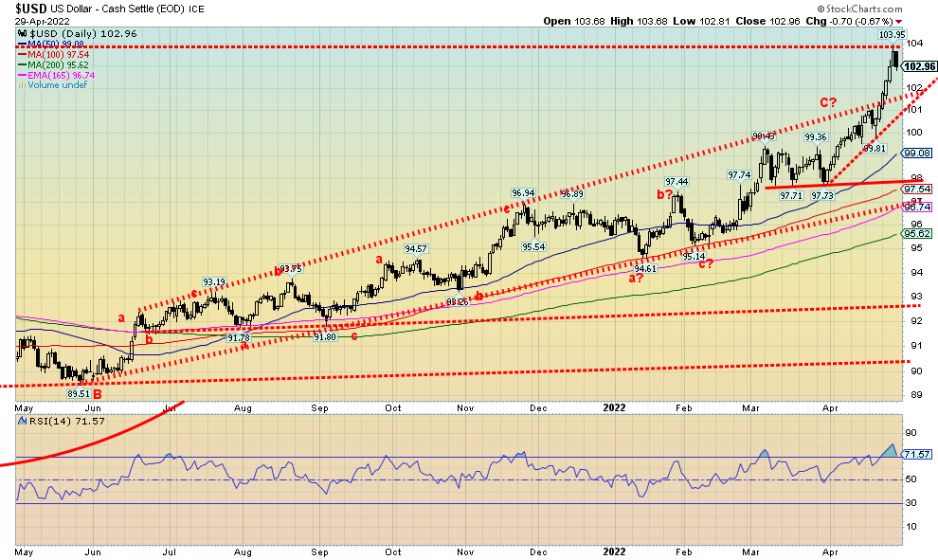
Task: Click the Nov label on main chart axis
Action: pos(464,406)
